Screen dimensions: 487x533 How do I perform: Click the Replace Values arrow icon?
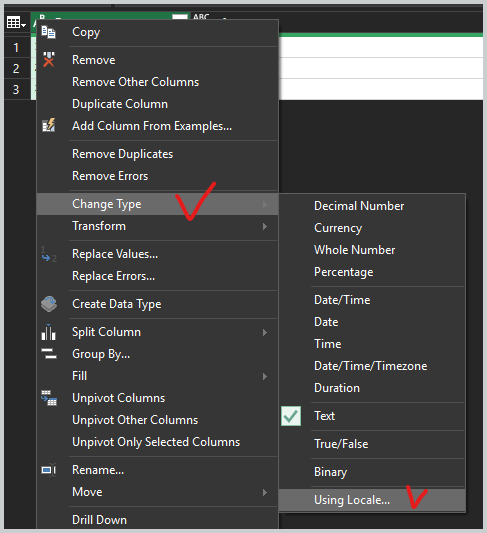(49, 255)
